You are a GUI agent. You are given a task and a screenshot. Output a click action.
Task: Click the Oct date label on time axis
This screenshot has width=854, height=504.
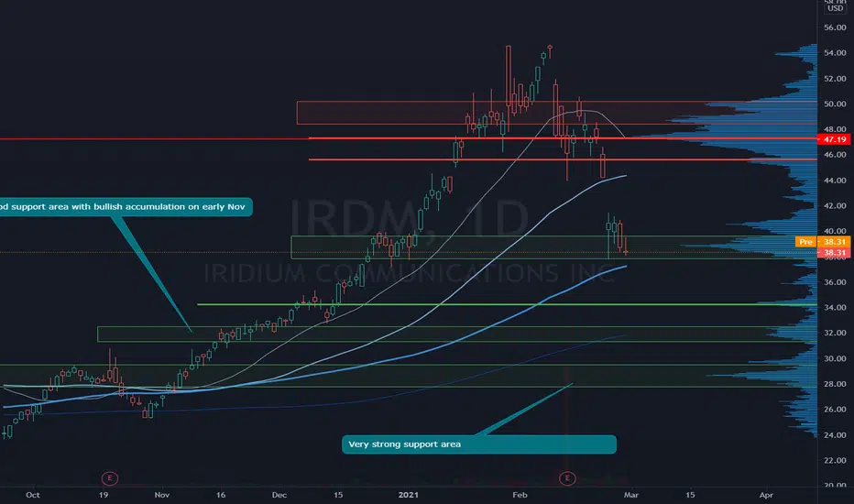33,495
